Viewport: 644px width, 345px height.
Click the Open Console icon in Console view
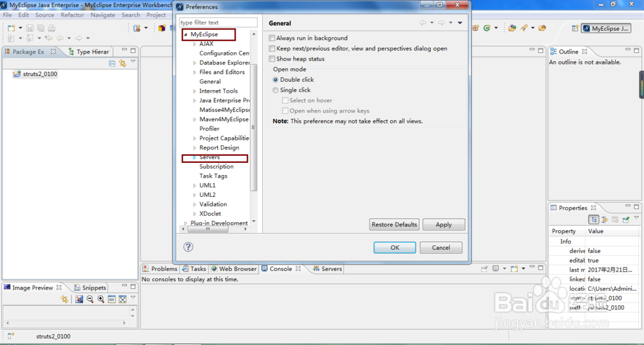click(514, 268)
